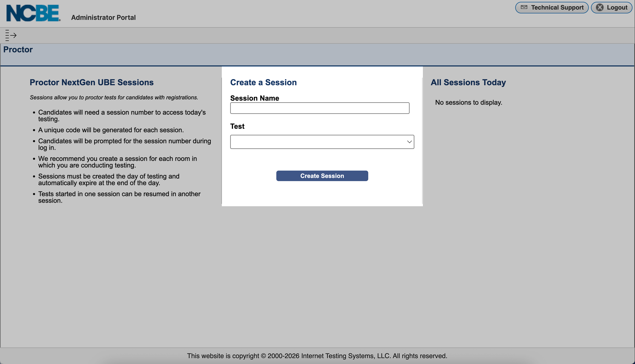
Task: Click the 'No sessions to display.' message
Action: point(469,102)
